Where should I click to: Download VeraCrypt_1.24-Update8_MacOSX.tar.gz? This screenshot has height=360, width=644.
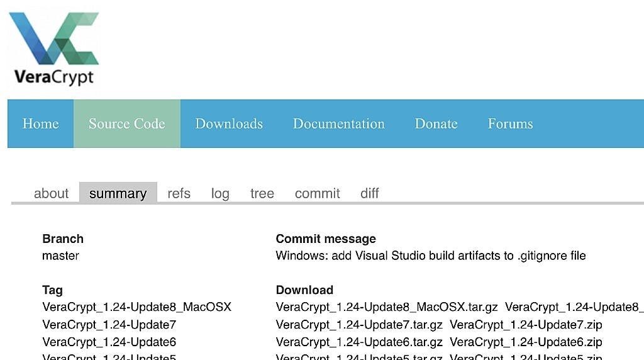click(x=387, y=307)
